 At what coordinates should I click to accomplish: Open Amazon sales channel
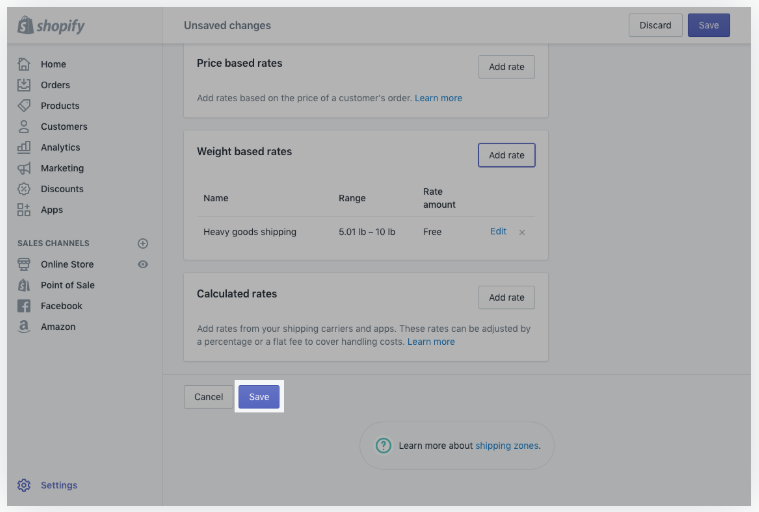[58, 327]
